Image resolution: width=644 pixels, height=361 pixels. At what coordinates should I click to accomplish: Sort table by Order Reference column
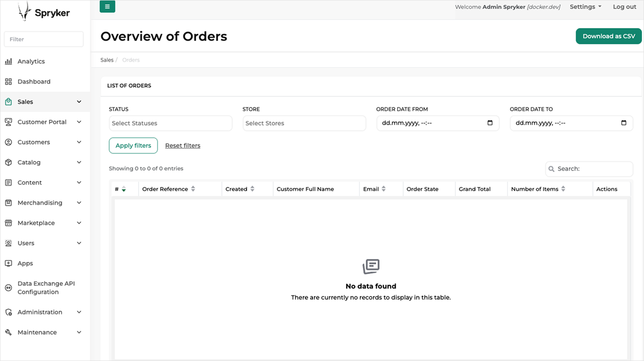tap(169, 189)
